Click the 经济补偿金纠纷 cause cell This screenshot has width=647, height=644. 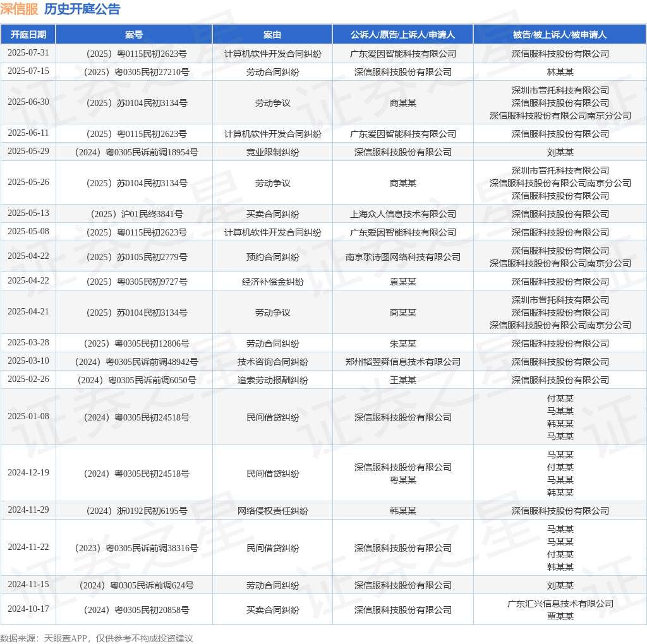tap(272, 282)
